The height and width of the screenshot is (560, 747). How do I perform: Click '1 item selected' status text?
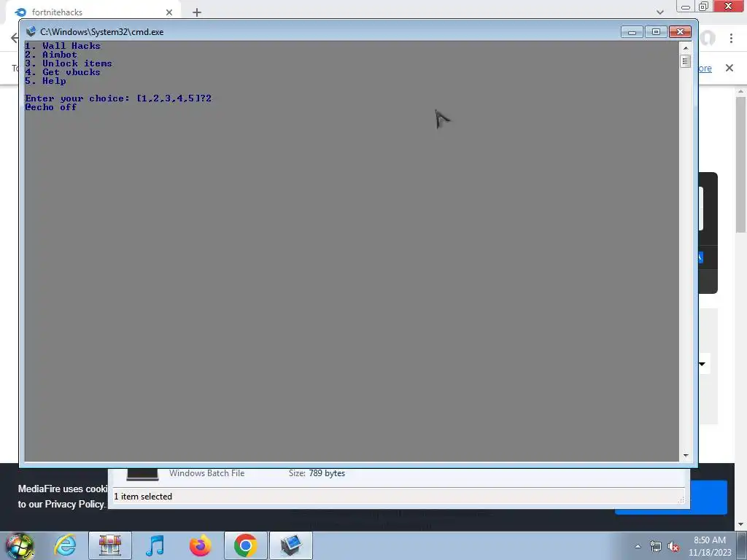[x=143, y=496]
